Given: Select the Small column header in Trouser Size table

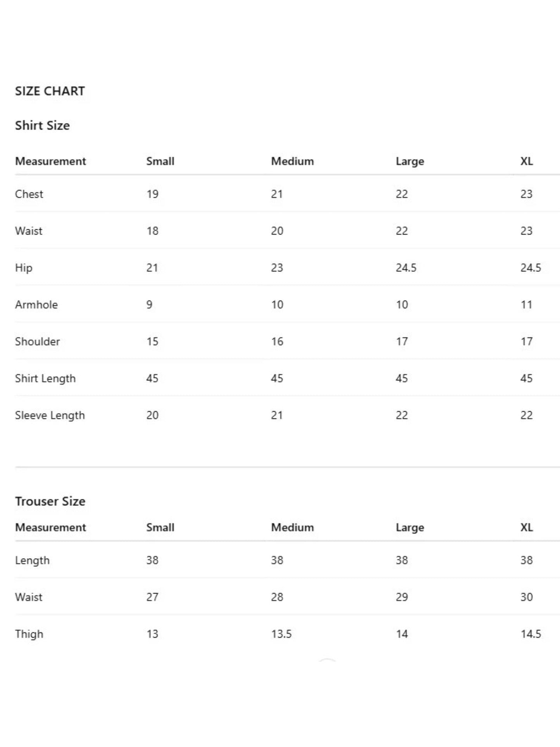Looking at the screenshot, I should [x=160, y=527].
